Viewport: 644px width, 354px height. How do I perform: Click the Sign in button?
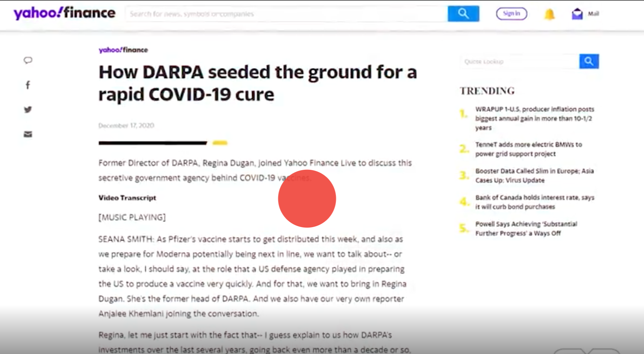[x=511, y=14]
